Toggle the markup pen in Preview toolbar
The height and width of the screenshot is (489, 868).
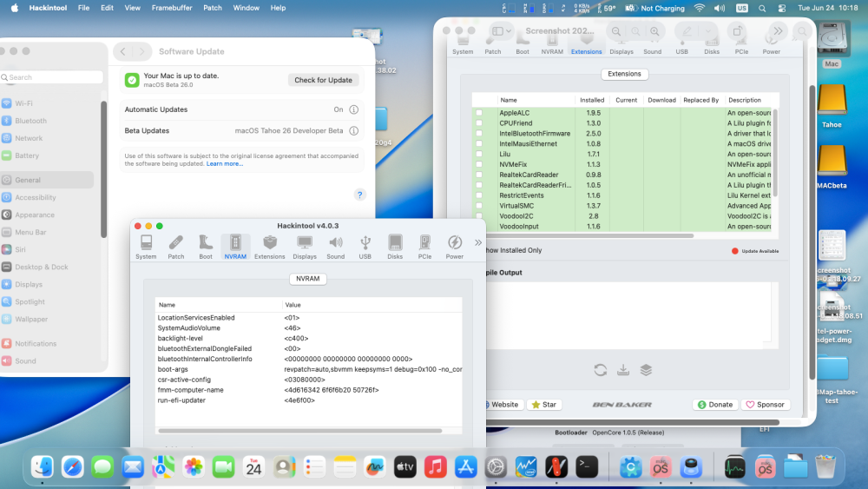687,31
